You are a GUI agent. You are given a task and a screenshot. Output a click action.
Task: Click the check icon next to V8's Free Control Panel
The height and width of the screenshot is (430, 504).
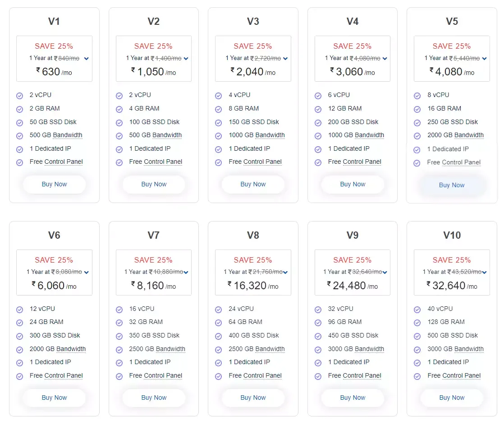pos(219,376)
